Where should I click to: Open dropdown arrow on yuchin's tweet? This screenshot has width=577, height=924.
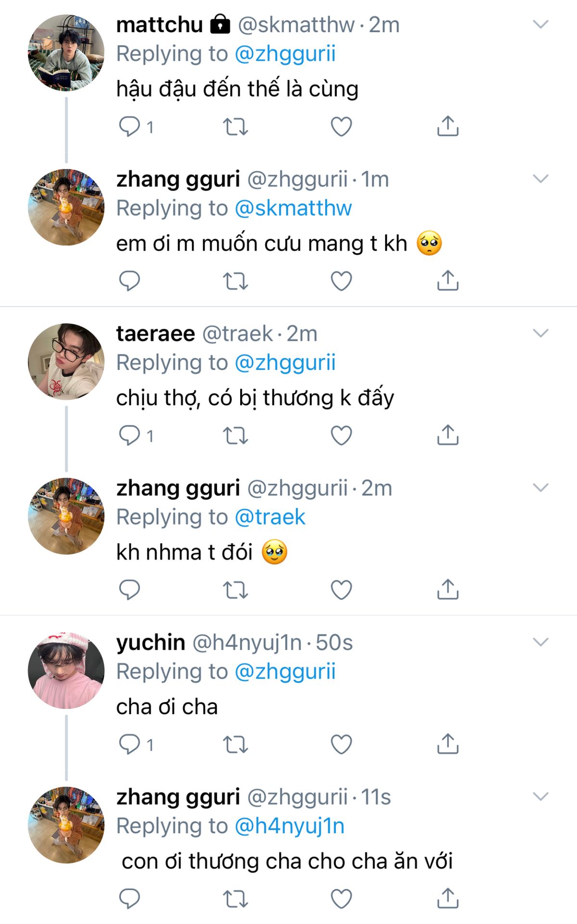[x=541, y=642]
